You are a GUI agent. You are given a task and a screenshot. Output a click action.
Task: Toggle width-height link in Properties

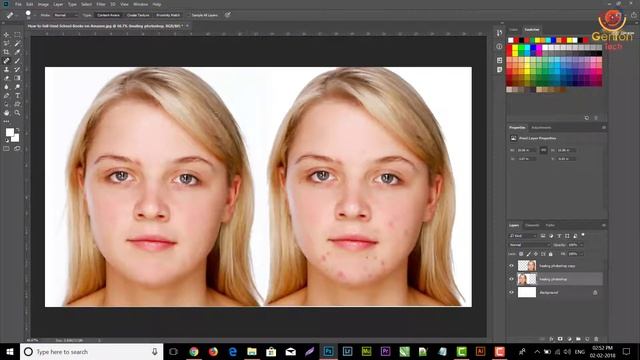(x=543, y=150)
